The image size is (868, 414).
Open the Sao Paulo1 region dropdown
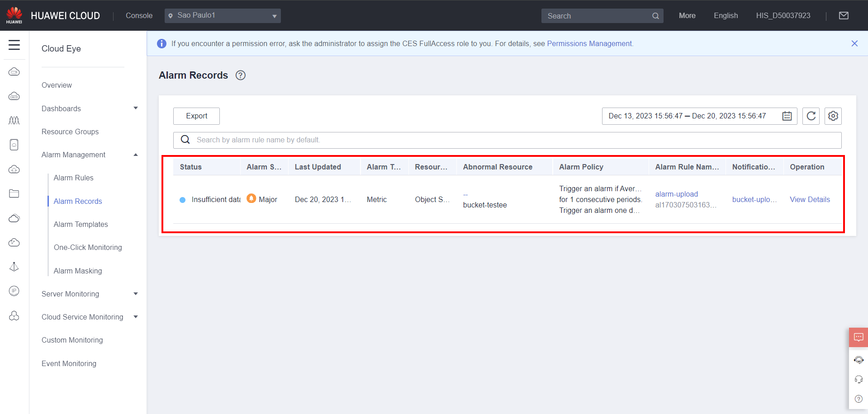tap(223, 16)
